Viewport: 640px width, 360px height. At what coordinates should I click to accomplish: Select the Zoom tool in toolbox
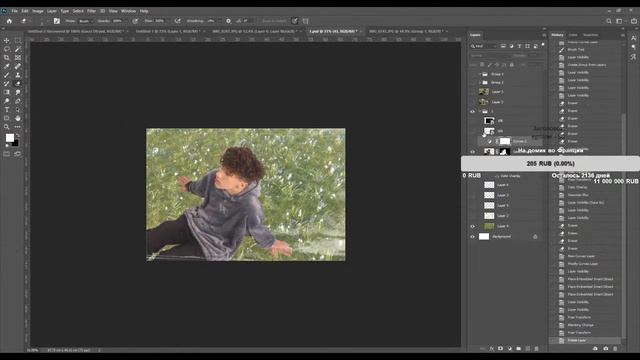pyautogui.click(x=7, y=127)
